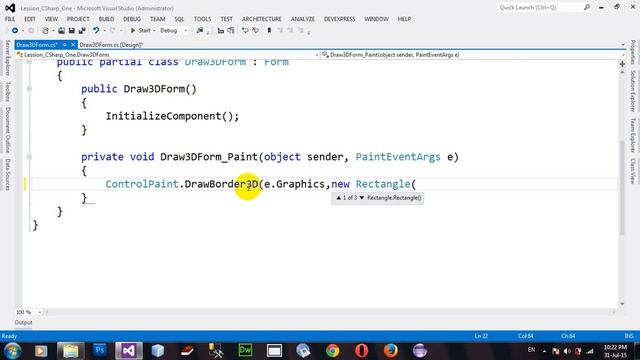Open the Output panel tab
Image resolution: width=640 pixels, height=360 pixels.
coord(23,322)
